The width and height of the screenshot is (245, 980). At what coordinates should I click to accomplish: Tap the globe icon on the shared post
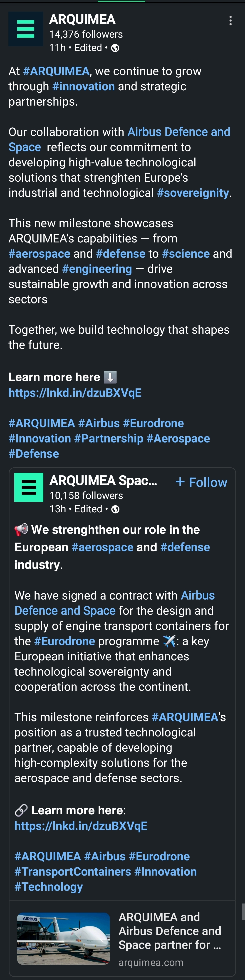[x=115, y=509]
